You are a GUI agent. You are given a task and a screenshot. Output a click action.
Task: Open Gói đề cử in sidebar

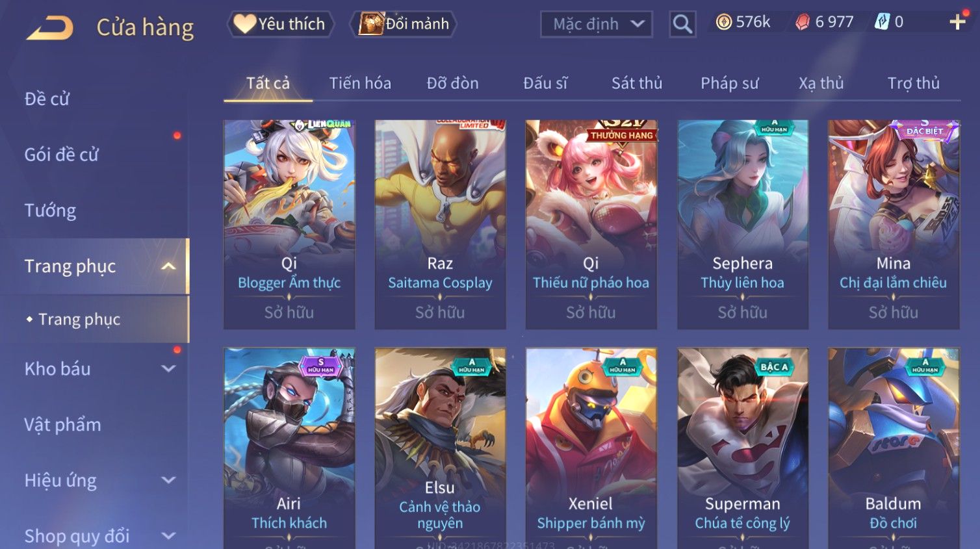(62, 155)
